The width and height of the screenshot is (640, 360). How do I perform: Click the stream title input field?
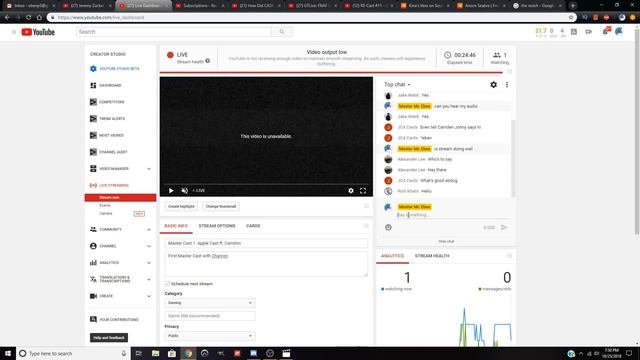point(266,243)
